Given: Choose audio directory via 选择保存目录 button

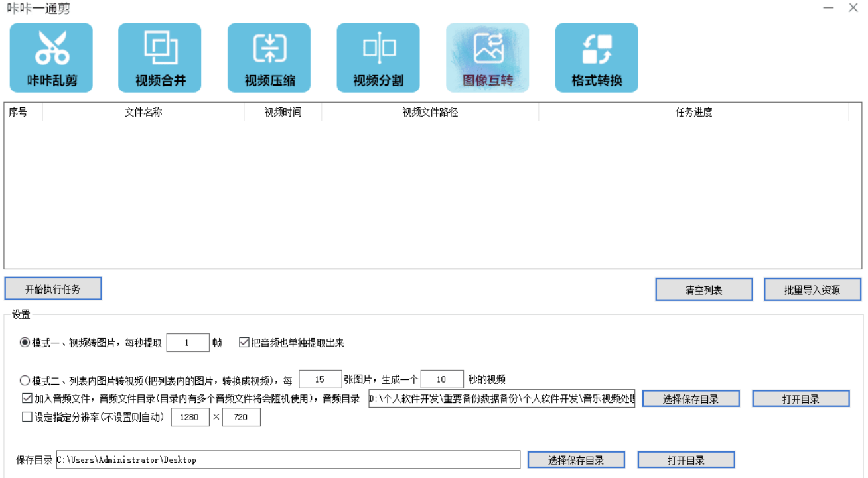Looking at the screenshot, I should click(690, 398).
